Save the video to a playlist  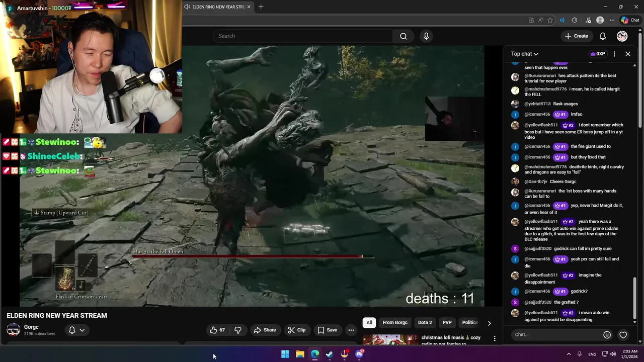point(327,330)
